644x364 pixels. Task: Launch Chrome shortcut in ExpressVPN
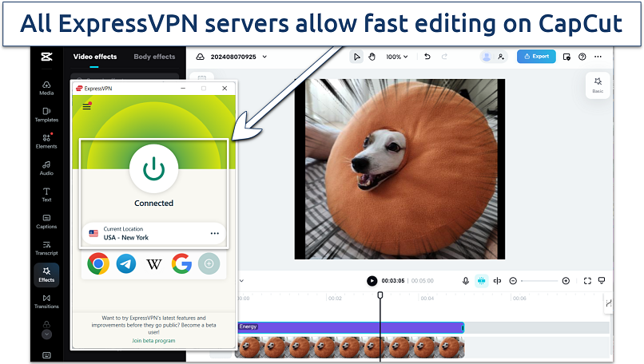coord(98,263)
